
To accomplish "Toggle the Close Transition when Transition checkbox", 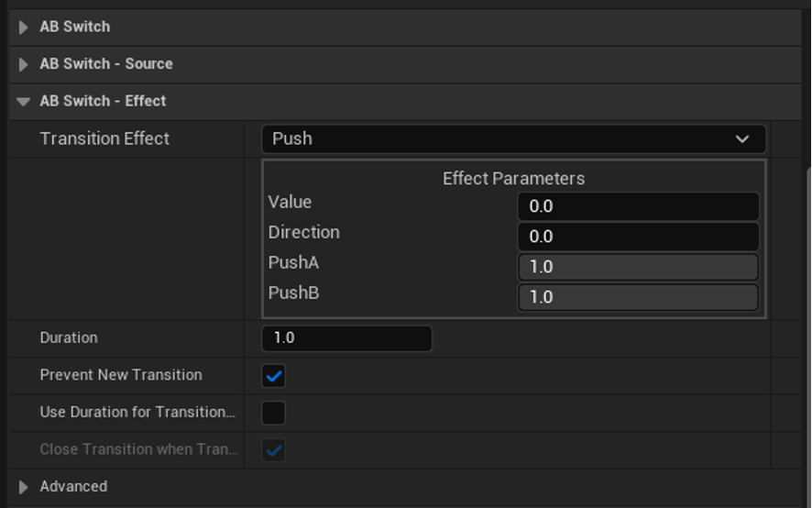I will (x=274, y=450).
